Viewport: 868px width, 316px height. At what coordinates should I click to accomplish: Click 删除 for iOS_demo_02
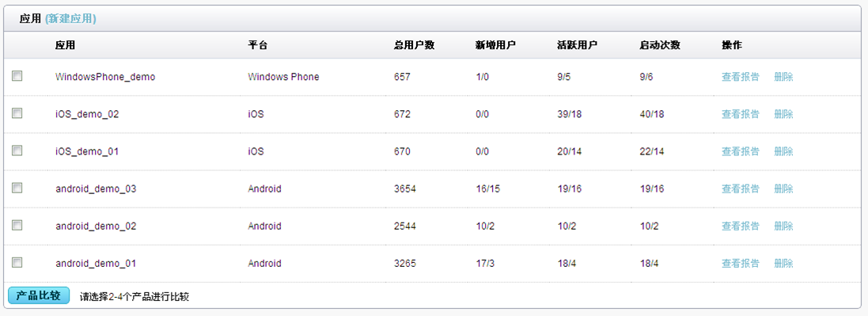[783, 114]
